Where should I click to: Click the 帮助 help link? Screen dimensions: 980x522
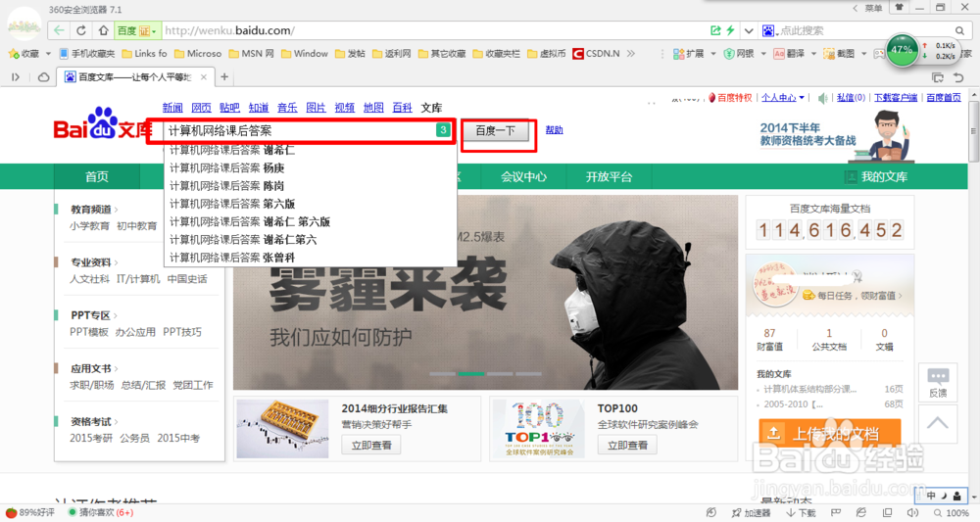[x=555, y=130]
